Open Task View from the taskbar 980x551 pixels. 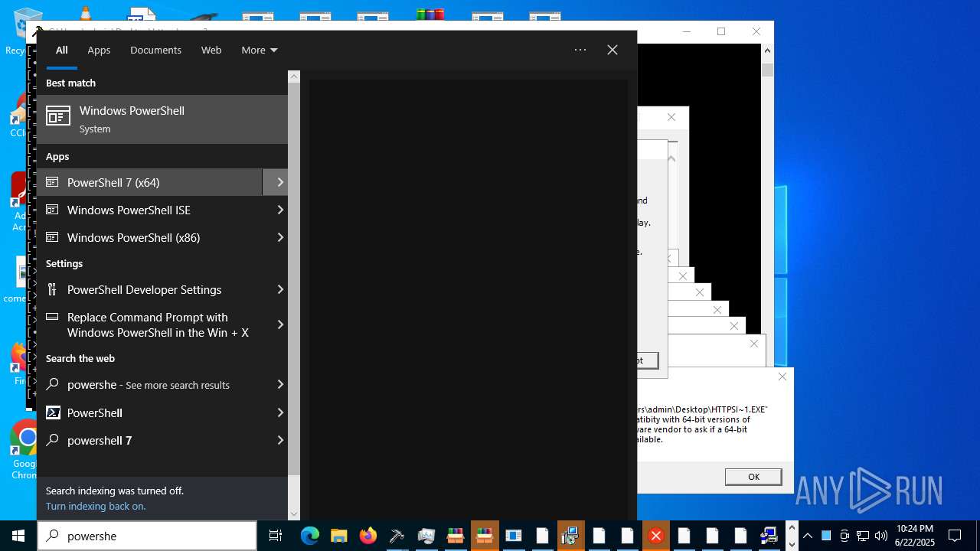pyautogui.click(x=276, y=536)
